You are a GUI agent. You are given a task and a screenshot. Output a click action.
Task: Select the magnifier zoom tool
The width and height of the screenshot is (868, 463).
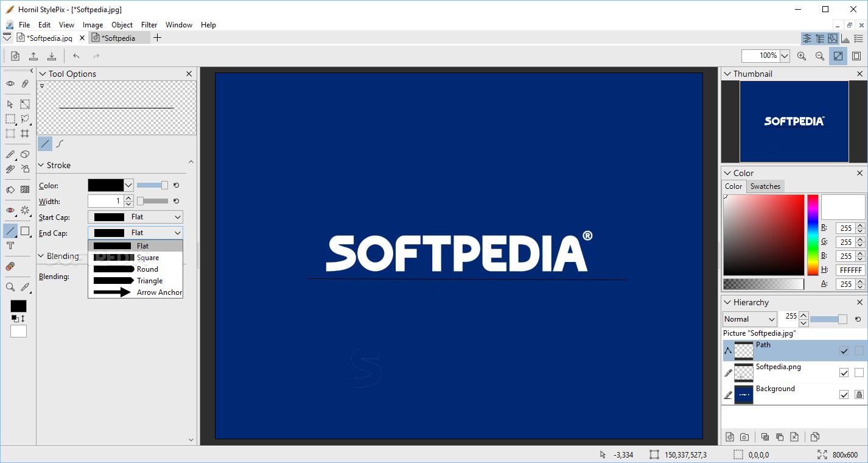(10, 287)
